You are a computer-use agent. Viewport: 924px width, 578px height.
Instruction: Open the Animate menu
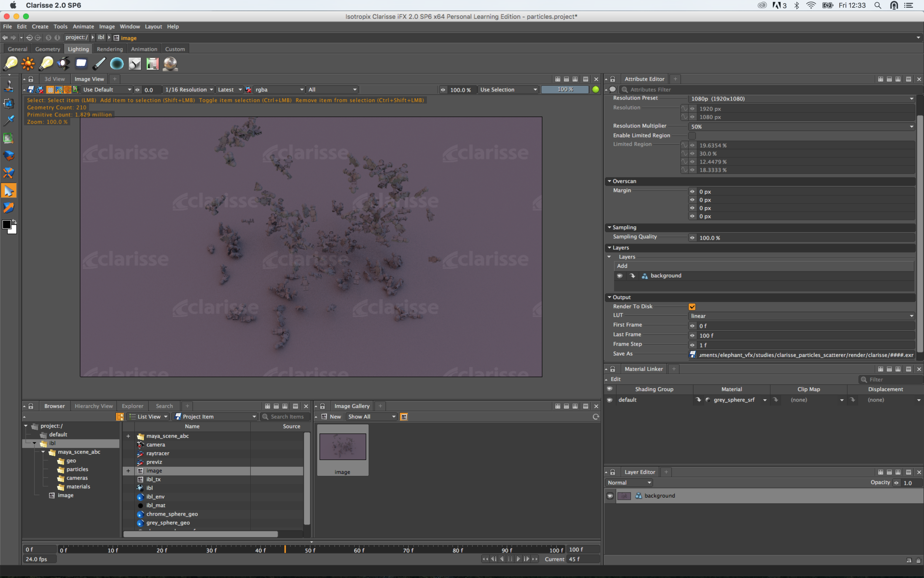pyautogui.click(x=83, y=26)
